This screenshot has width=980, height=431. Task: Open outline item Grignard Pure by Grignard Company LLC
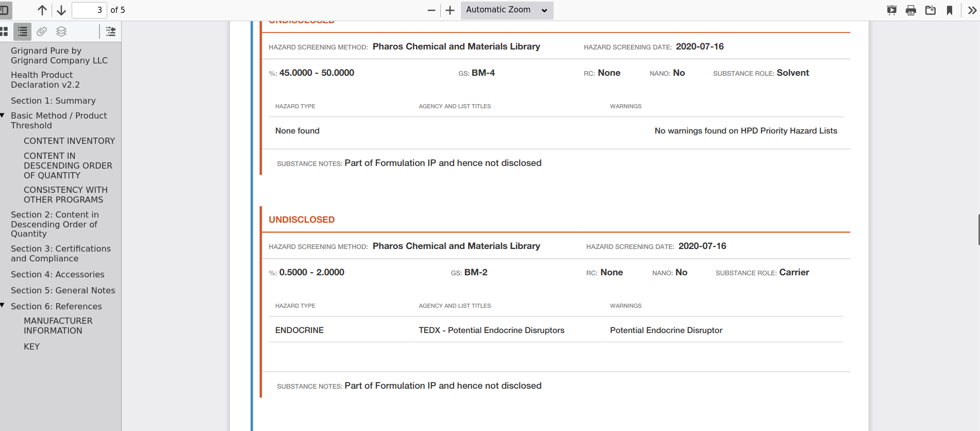coord(59,56)
